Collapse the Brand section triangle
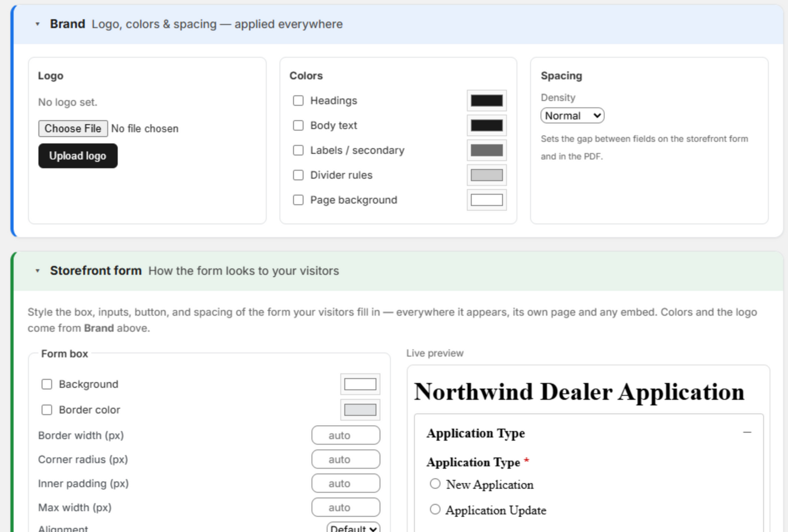Screen dimensions: 788x532 pos(37,24)
